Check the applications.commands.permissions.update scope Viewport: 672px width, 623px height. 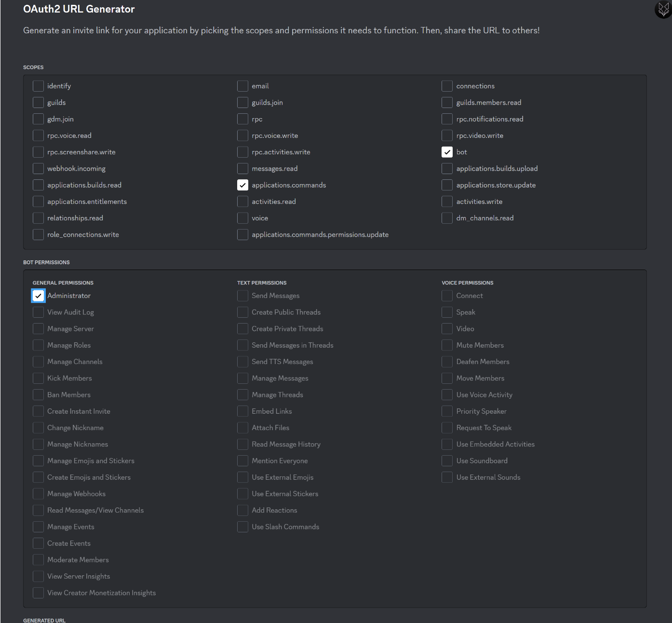242,235
